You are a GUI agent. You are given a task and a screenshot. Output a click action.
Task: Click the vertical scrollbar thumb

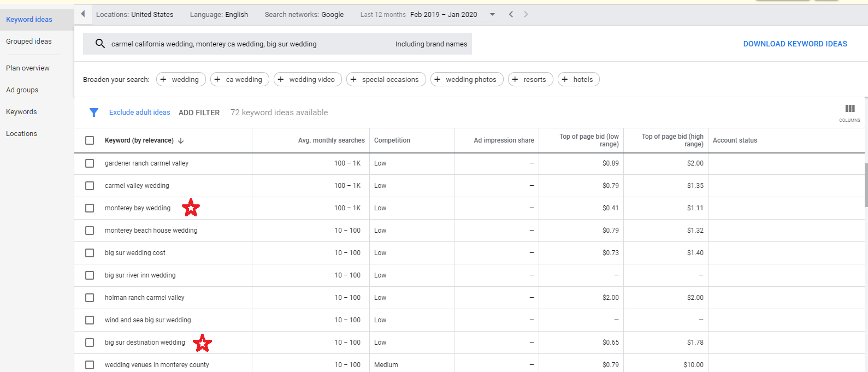(866, 185)
